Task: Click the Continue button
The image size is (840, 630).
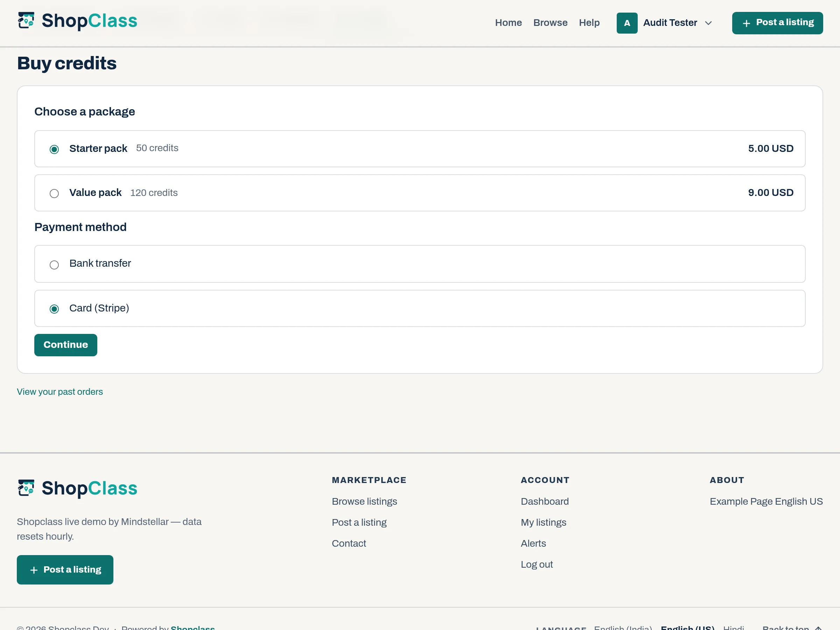Action: 66,345
